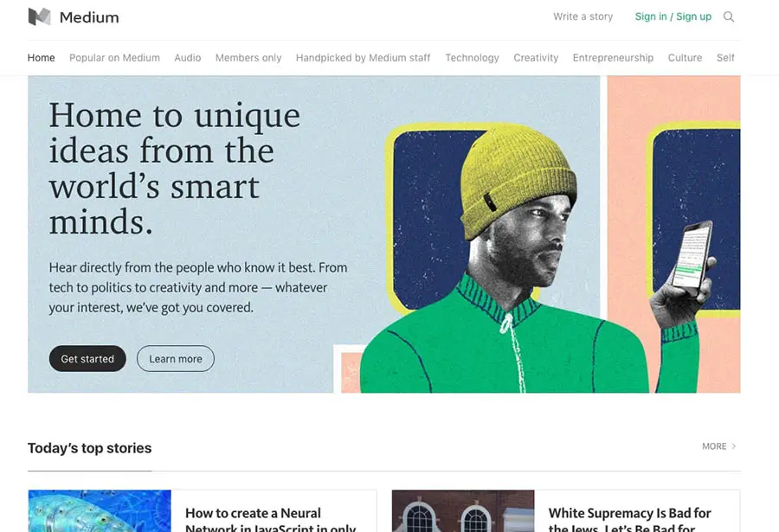Click Sign in / Sign up link
Screen dimensions: 779x532
673,17
